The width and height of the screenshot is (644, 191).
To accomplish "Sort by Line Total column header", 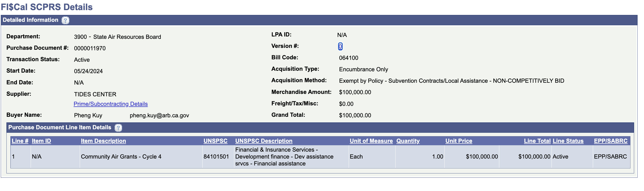I will point(537,141).
